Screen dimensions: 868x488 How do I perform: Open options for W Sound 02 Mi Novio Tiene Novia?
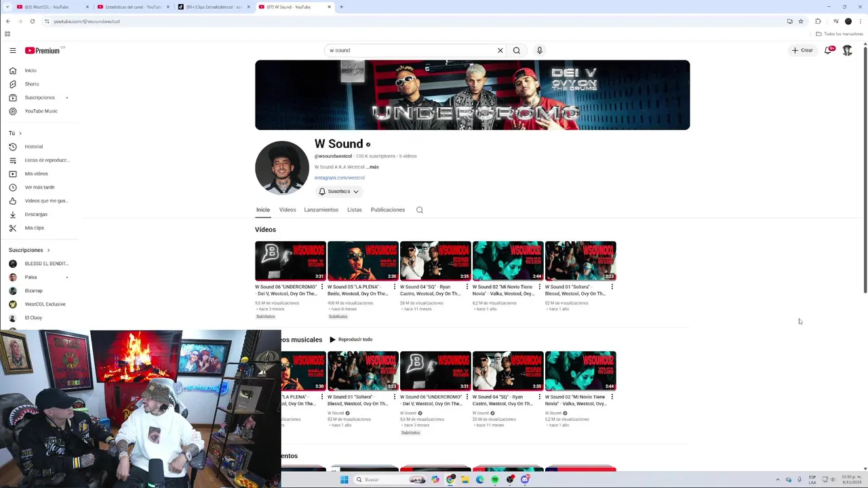click(540, 287)
